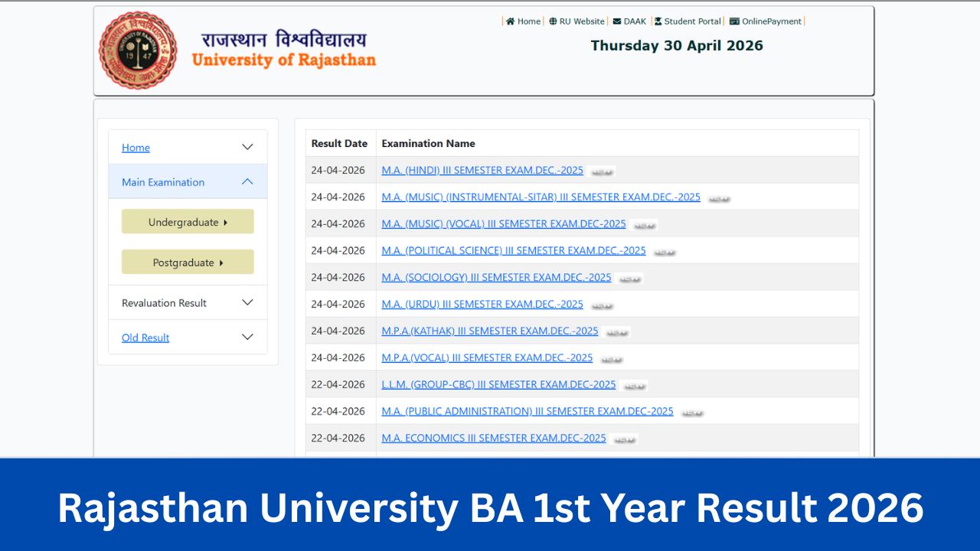Click the 24-04-2026 date in the M.A. (URDU) row
Viewport: 980px width, 551px height.
(338, 304)
